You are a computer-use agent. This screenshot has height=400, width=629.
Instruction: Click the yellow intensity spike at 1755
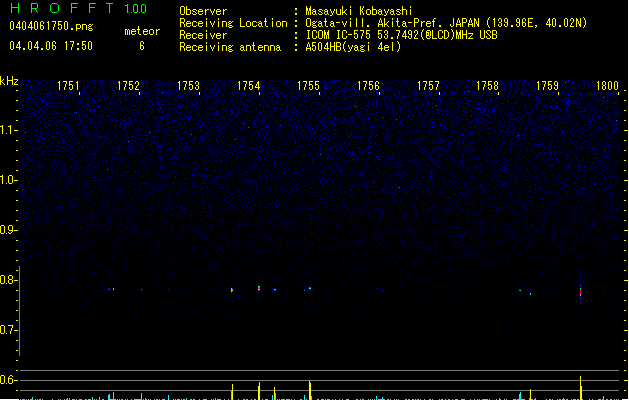click(x=310, y=390)
